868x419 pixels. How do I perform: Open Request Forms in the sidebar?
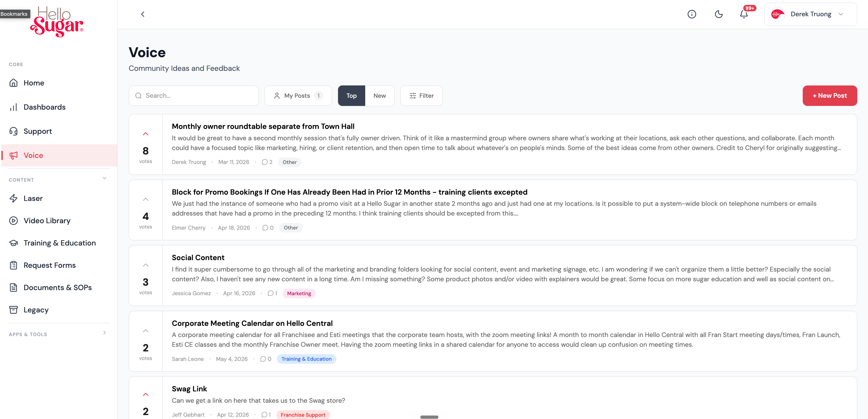point(59,265)
